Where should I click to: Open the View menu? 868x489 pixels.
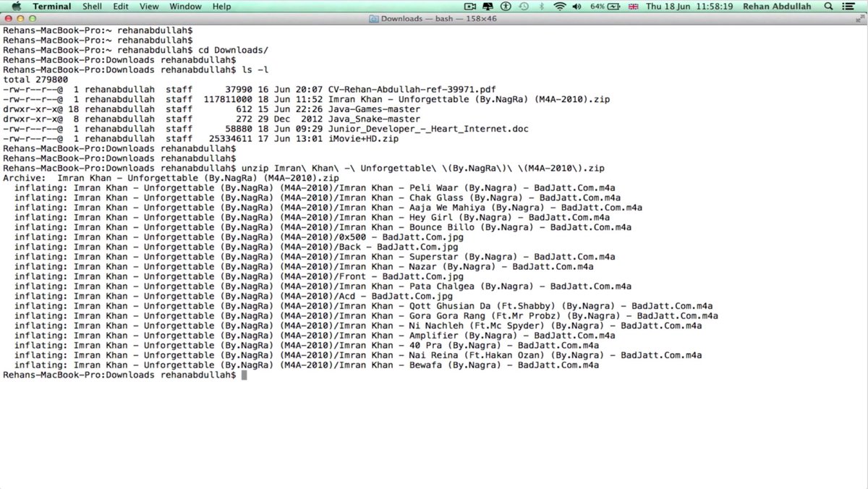pos(149,7)
